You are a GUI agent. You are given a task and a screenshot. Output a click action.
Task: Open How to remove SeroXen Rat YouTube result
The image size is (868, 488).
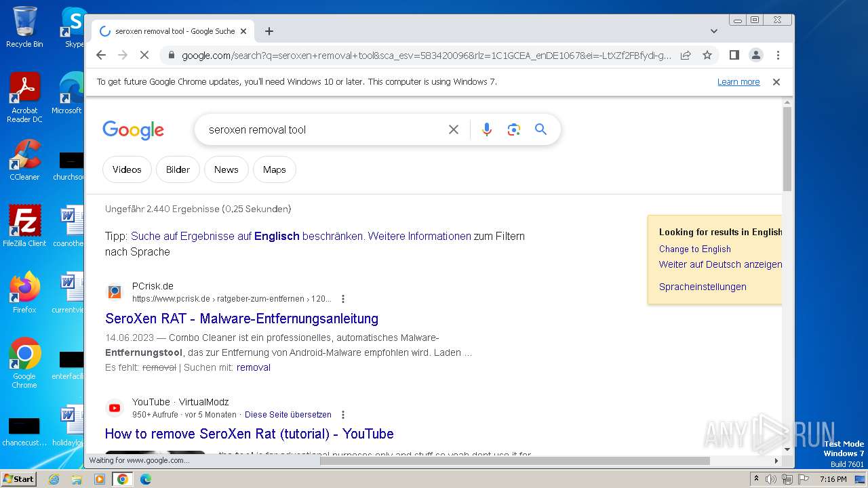point(249,434)
